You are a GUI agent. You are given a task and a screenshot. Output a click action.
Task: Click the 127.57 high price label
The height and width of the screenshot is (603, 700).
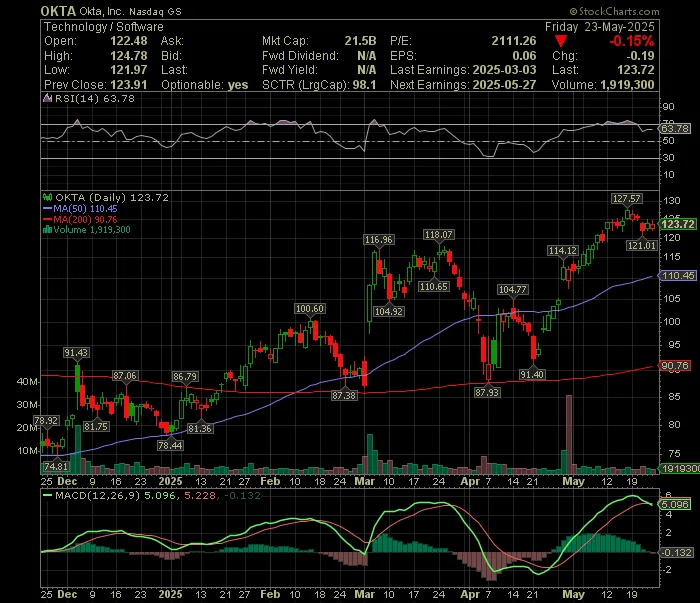click(x=626, y=199)
